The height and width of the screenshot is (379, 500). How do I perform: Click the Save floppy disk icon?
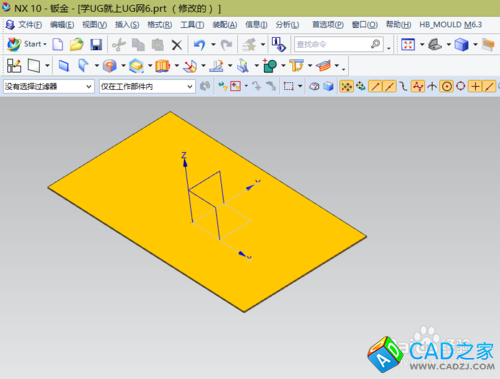pyautogui.click(x=96, y=44)
